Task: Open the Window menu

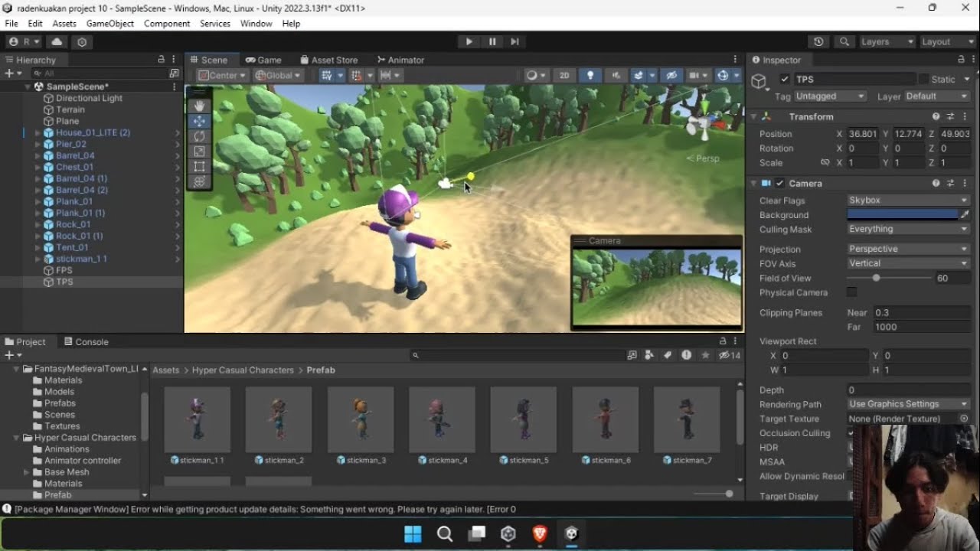Action: pyautogui.click(x=256, y=24)
